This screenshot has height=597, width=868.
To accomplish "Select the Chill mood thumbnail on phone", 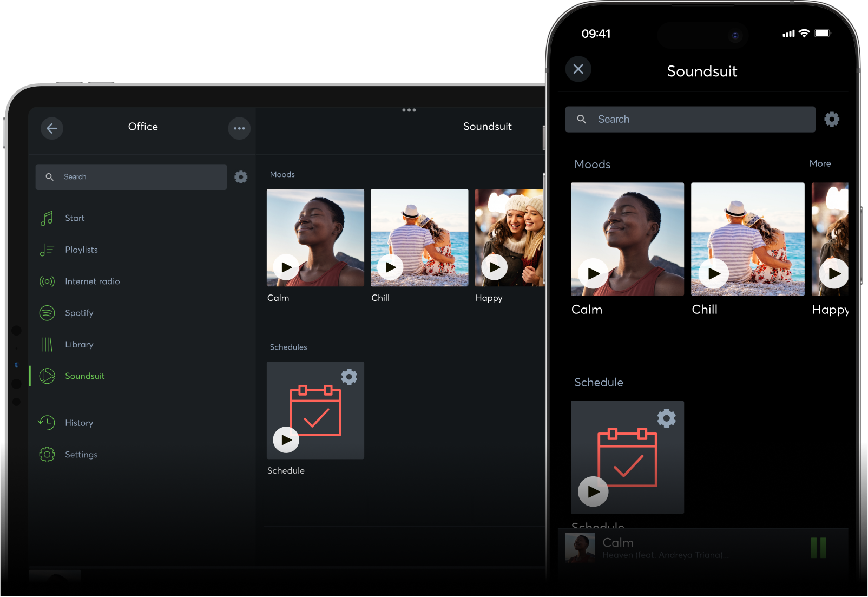I will click(747, 239).
